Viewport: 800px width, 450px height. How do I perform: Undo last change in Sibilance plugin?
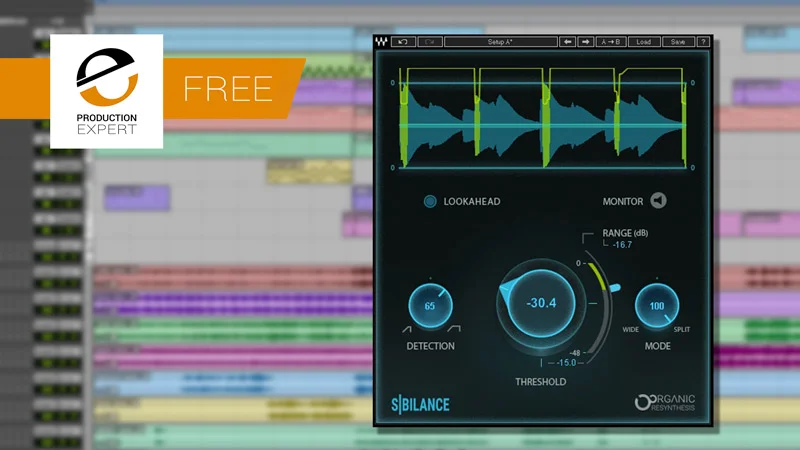pyautogui.click(x=403, y=42)
